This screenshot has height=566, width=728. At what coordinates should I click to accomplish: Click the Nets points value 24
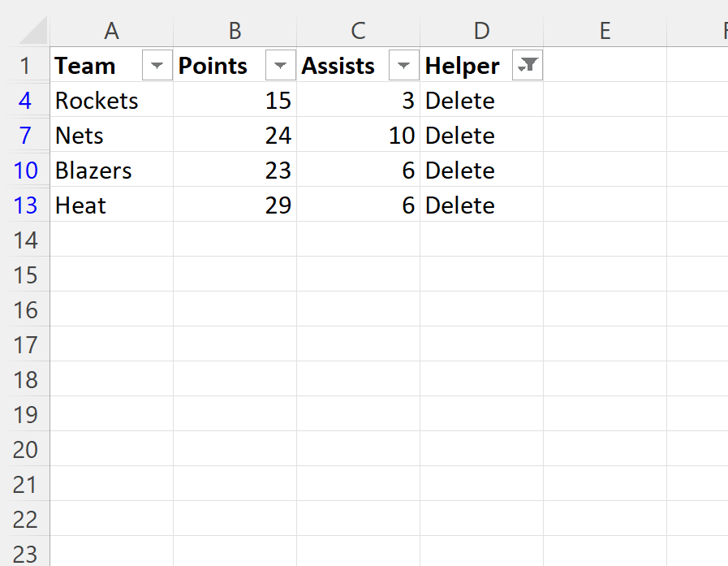coord(278,136)
